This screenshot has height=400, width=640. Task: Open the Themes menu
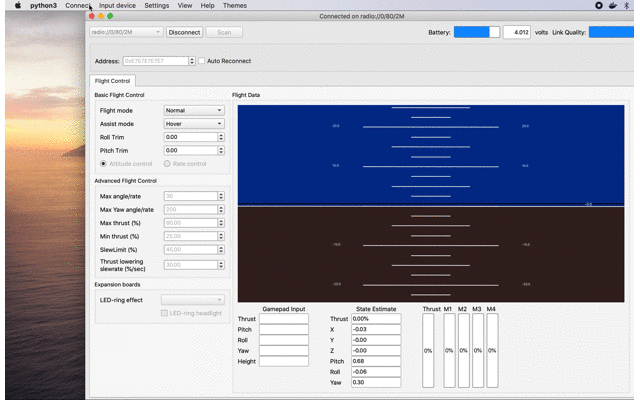point(235,6)
